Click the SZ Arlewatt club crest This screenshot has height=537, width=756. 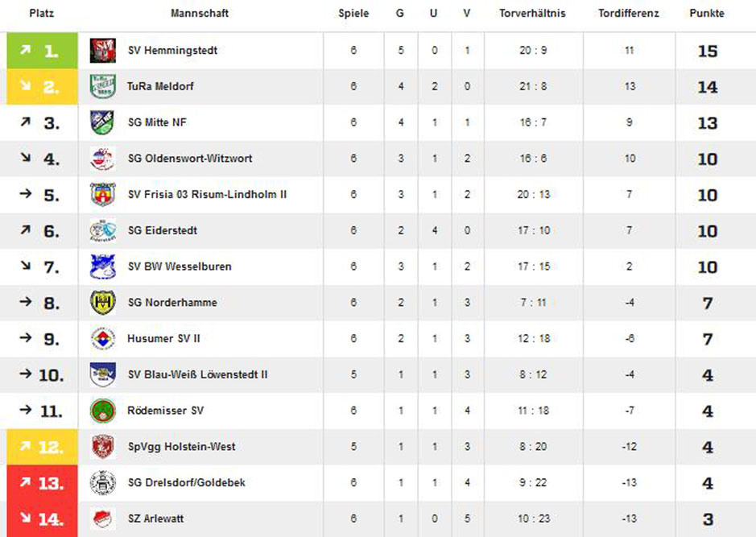(103, 518)
